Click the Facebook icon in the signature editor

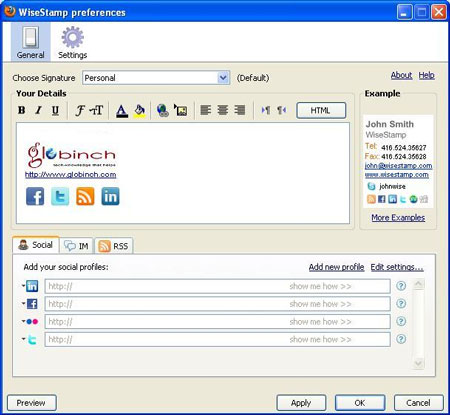click(x=35, y=196)
